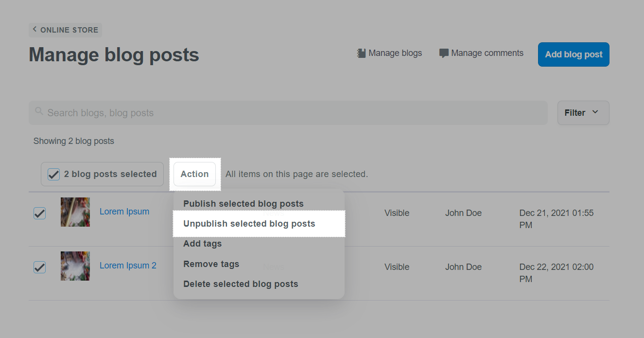Image resolution: width=644 pixels, height=338 pixels.
Task: Uncheck the Lorem Ipsum post checkbox
Action: 39,213
